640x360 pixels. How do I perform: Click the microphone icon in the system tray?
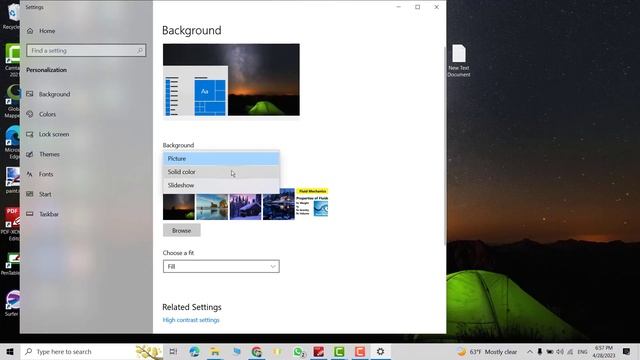click(540, 351)
